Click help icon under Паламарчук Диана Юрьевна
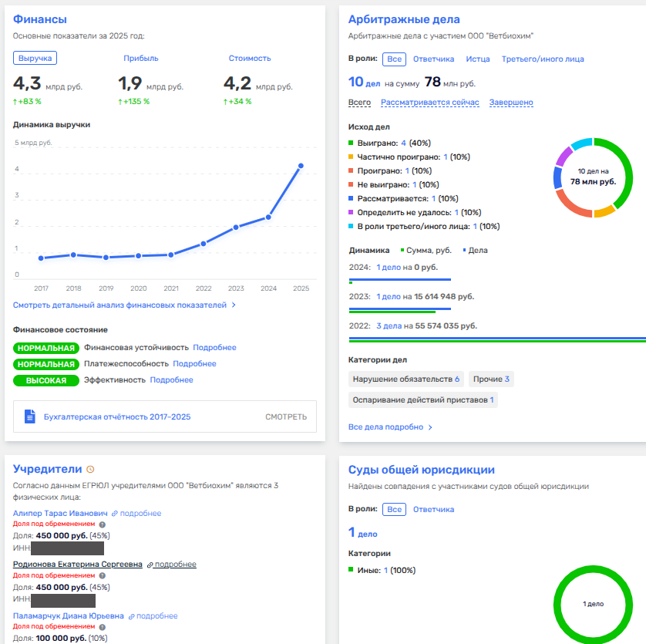The image size is (646, 644). click(103, 627)
